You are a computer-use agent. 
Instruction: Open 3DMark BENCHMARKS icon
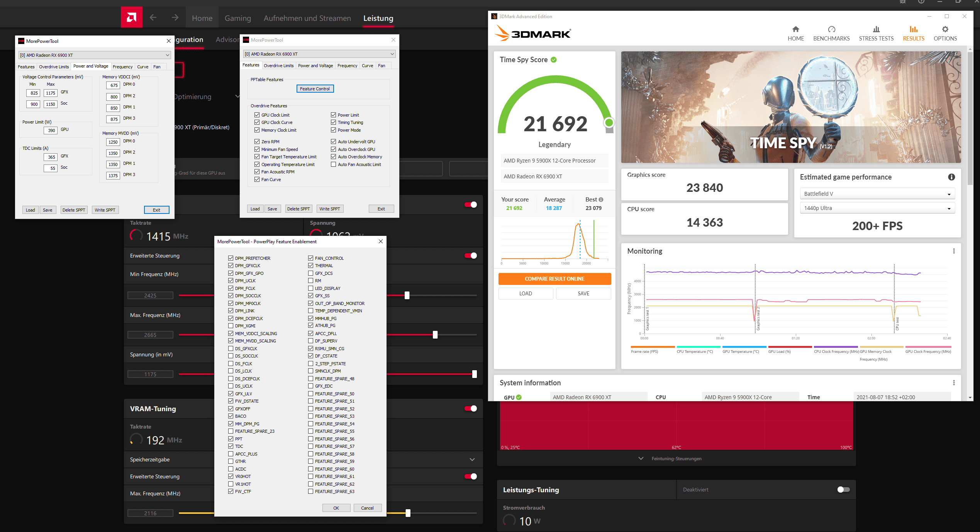tap(831, 29)
